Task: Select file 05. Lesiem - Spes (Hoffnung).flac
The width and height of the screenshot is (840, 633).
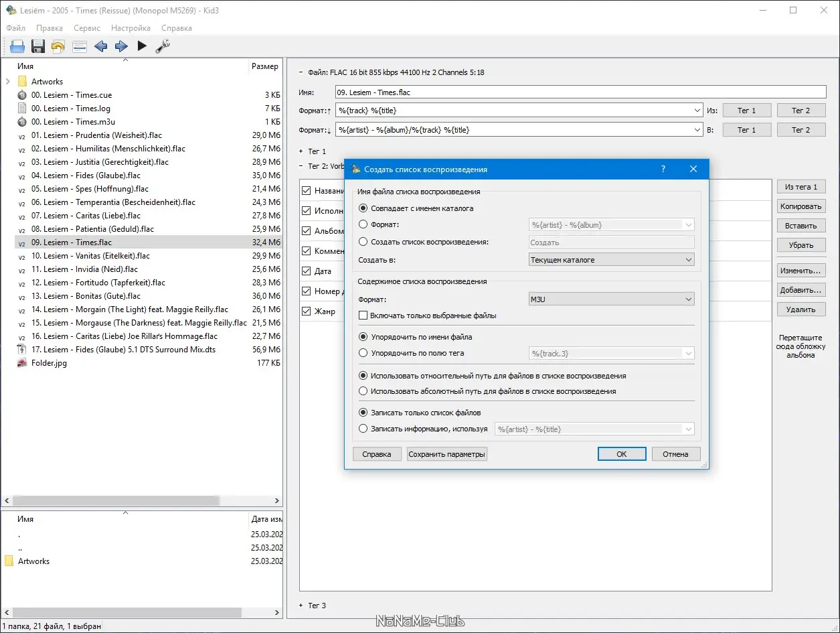Action: point(90,189)
